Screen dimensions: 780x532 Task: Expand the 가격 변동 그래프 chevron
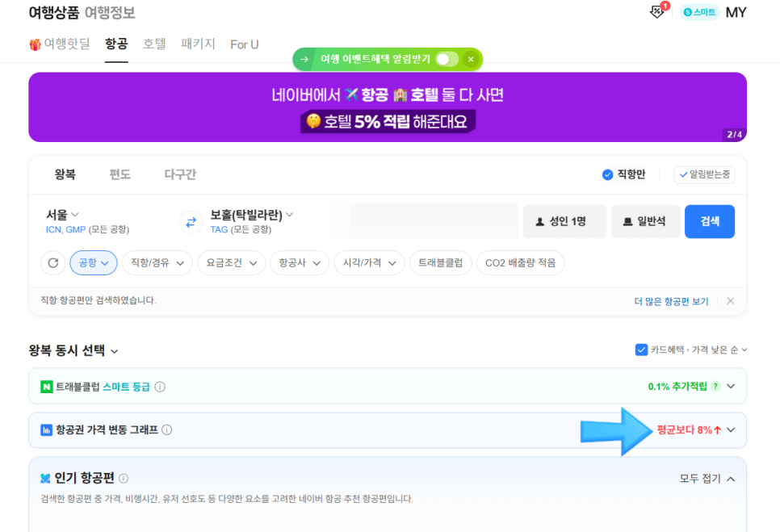coord(731,429)
